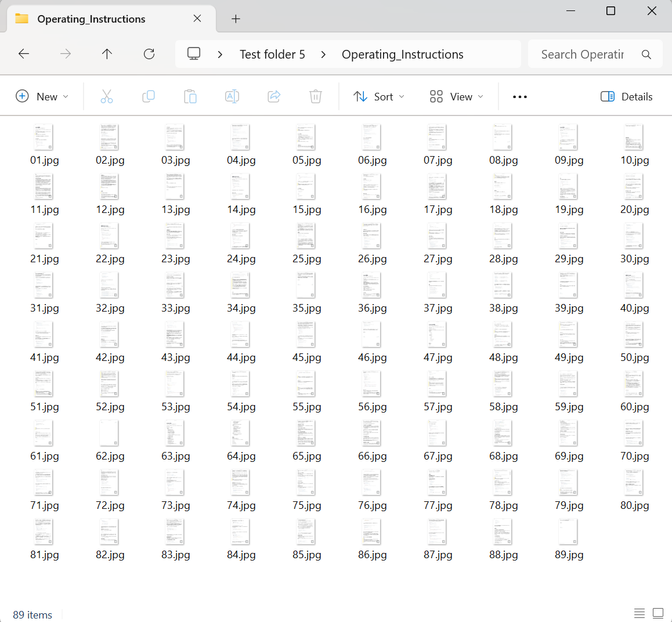The width and height of the screenshot is (672, 622).
Task: Switch to large thumbnails view layout
Action: 658,613
